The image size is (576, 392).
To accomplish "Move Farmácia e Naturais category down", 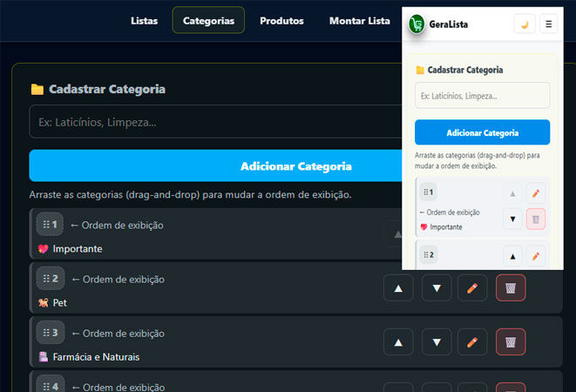I will click(437, 342).
